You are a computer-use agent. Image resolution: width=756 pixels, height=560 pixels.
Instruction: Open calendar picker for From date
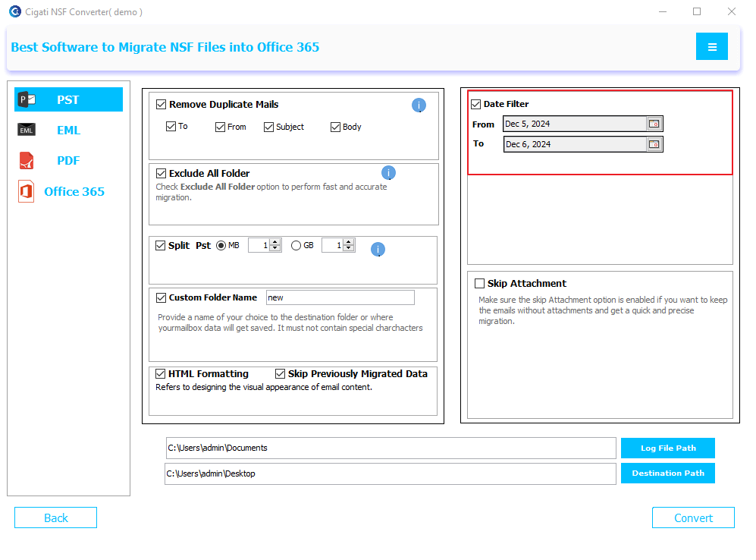point(654,124)
